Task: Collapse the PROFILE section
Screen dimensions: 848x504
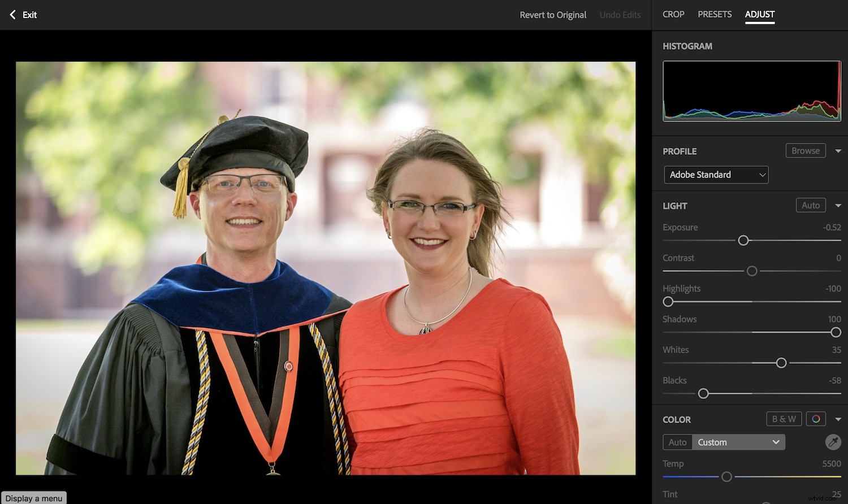Action: pyautogui.click(x=838, y=150)
